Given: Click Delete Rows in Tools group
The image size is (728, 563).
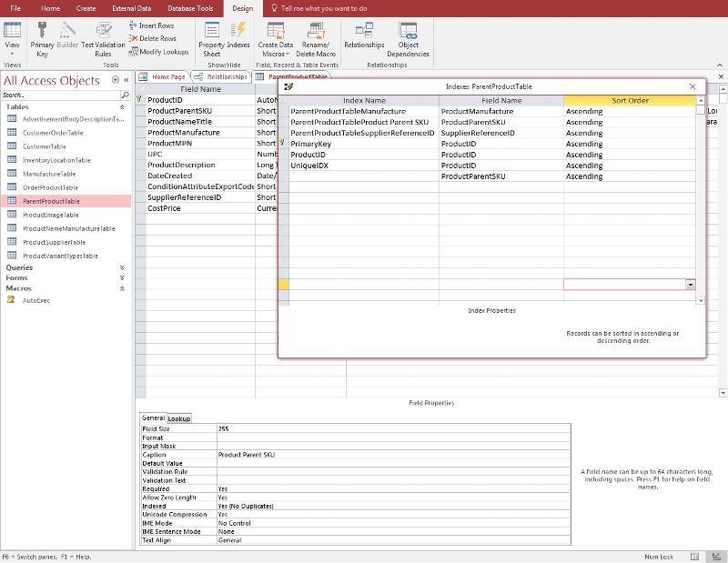Looking at the screenshot, I should pos(151,38).
